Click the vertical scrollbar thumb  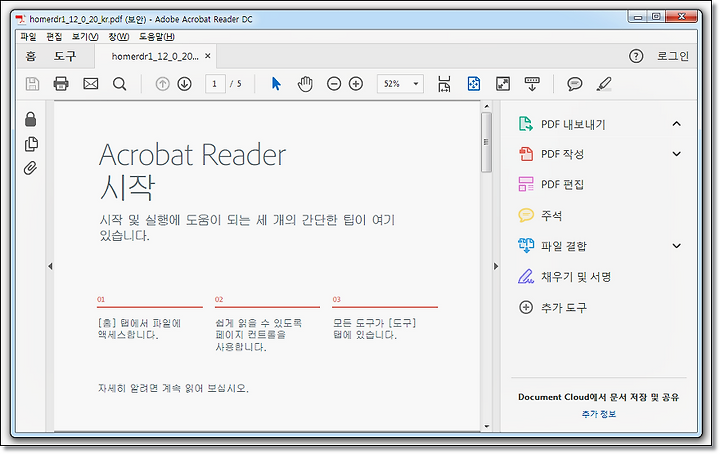point(486,142)
